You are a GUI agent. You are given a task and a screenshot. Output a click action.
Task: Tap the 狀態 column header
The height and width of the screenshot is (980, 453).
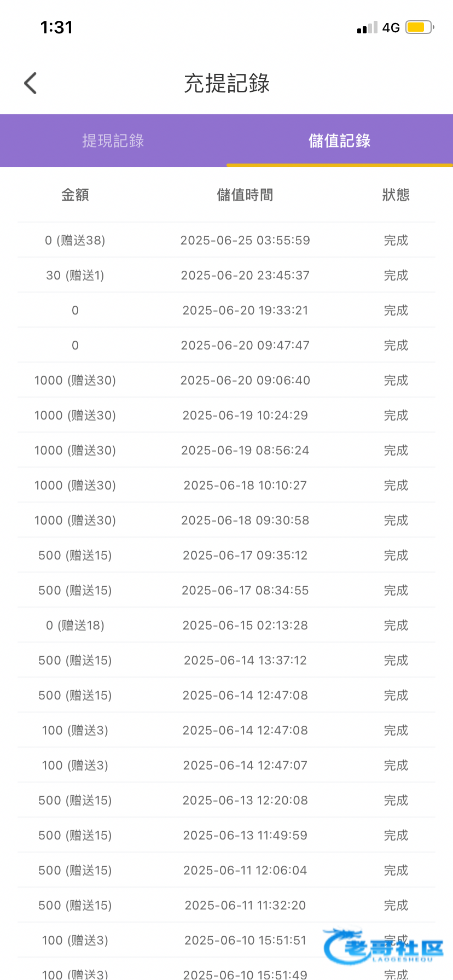(396, 195)
